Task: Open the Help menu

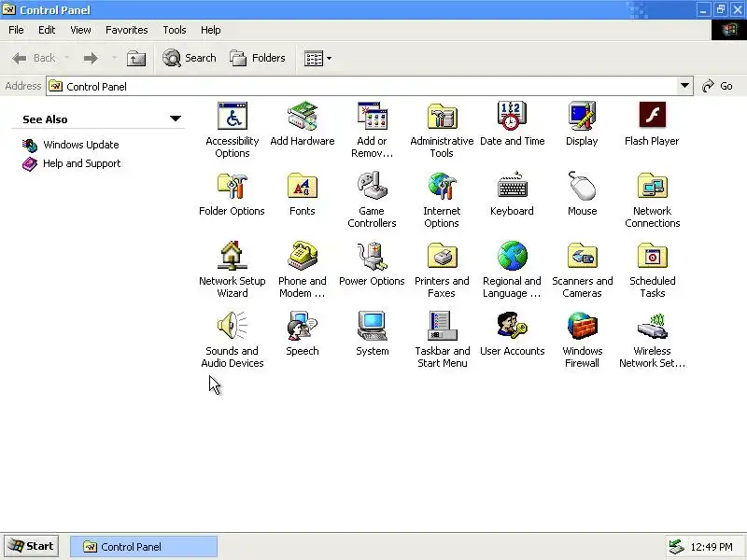Action: point(211,30)
